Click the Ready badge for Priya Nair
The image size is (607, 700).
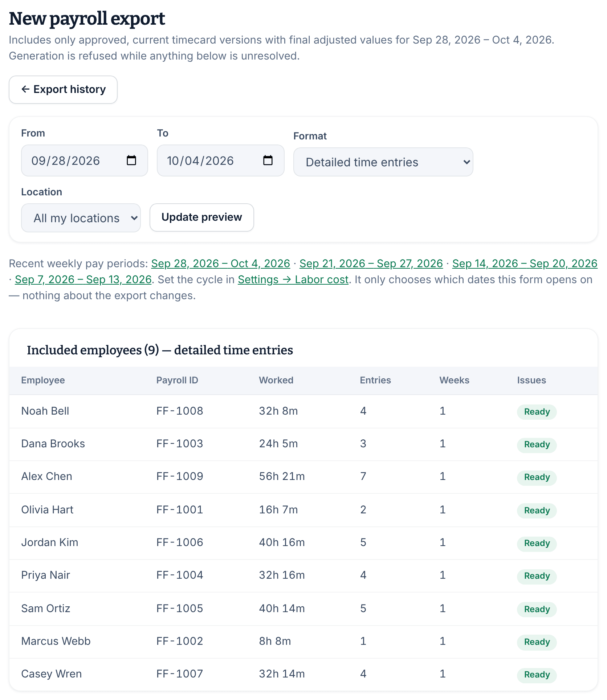coord(537,576)
